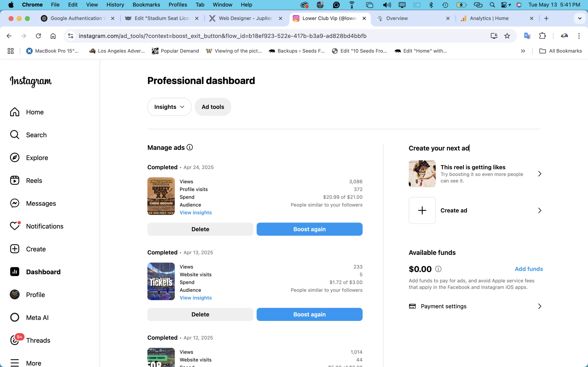Show hidden bookmarks overflow chevron
This screenshot has width=588, height=367.
point(523,51)
